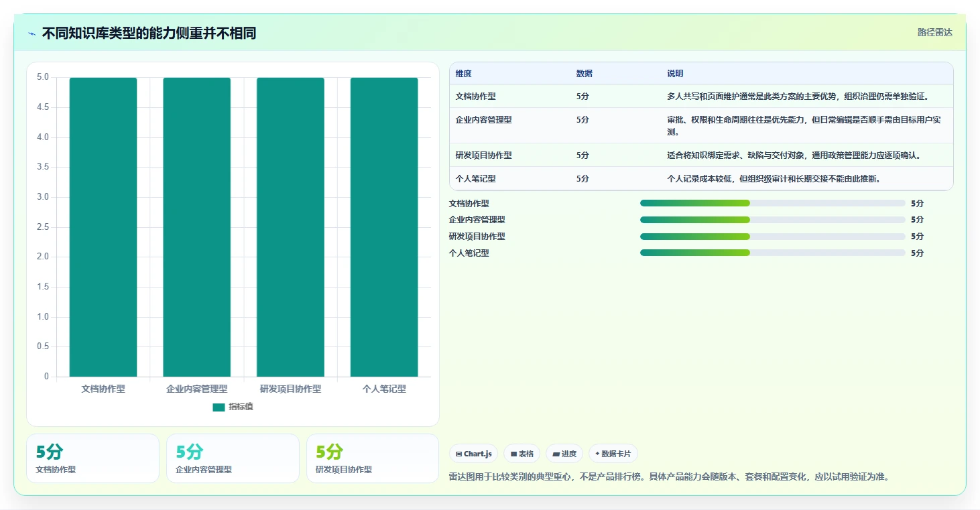The image size is (980, 510).
Task: Click the Chart.js tag pill
Action: 473,454
